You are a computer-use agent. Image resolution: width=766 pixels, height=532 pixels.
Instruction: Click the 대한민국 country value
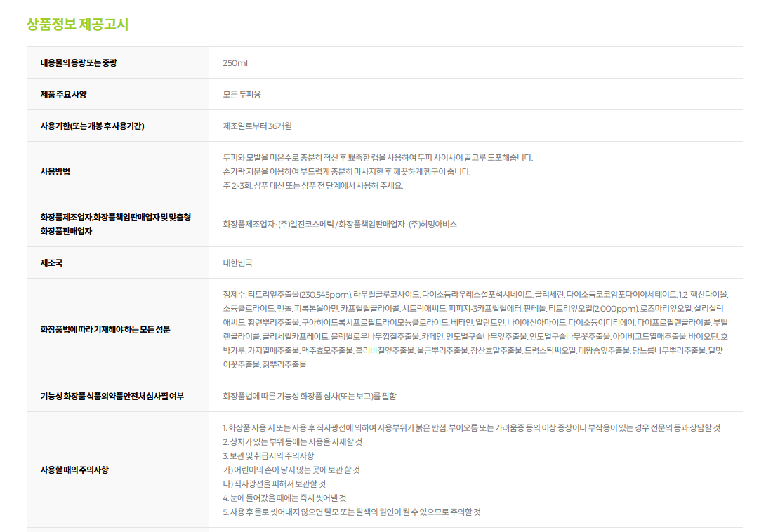237,263
